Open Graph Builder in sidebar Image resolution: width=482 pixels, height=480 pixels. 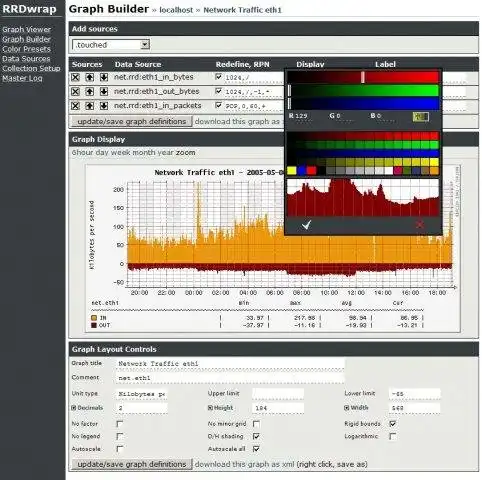[26, 39]
